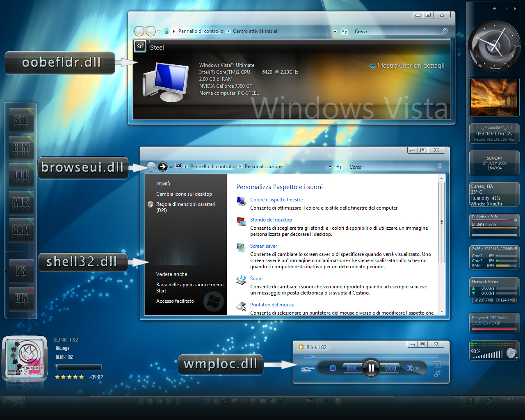
Task: Go back in the Personalizzazione window
Action: (151, 167)
